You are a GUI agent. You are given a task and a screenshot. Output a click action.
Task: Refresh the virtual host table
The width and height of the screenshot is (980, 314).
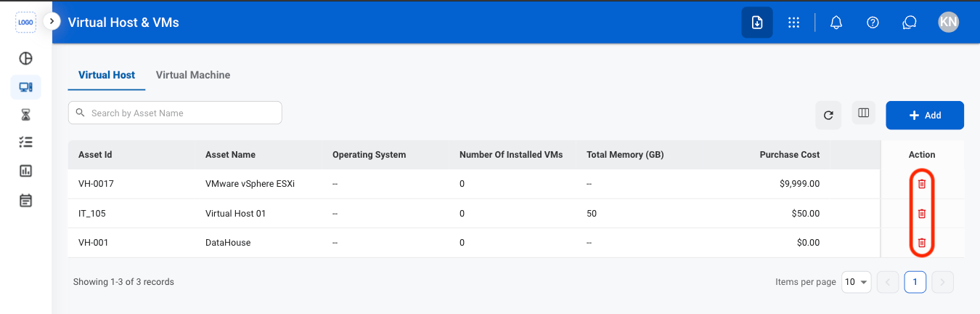[828, 115]
